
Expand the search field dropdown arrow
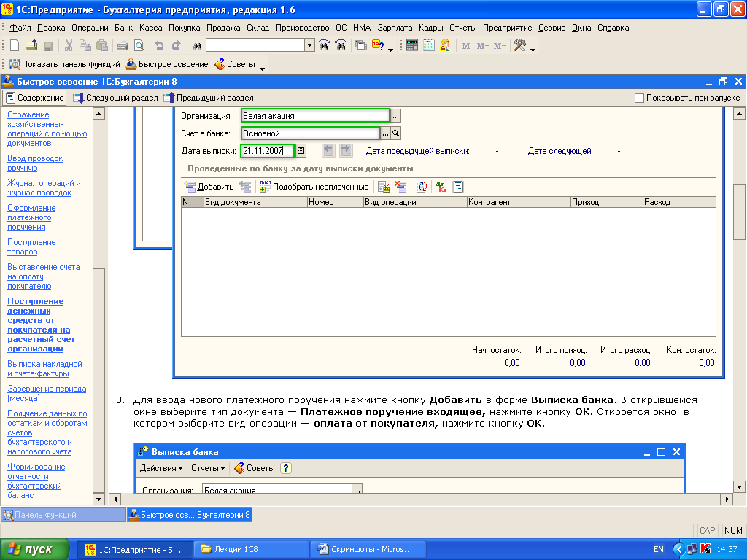coord(309,46)
